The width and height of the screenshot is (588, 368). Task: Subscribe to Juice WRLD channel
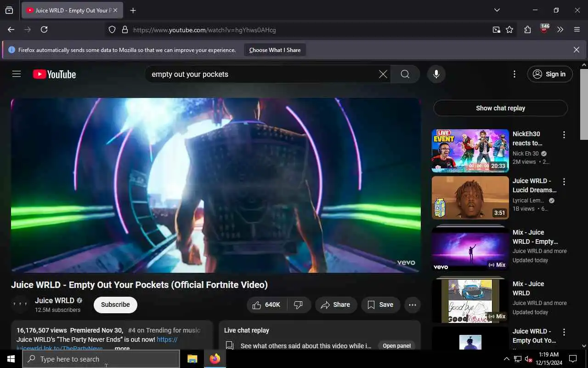coord(115,305)
